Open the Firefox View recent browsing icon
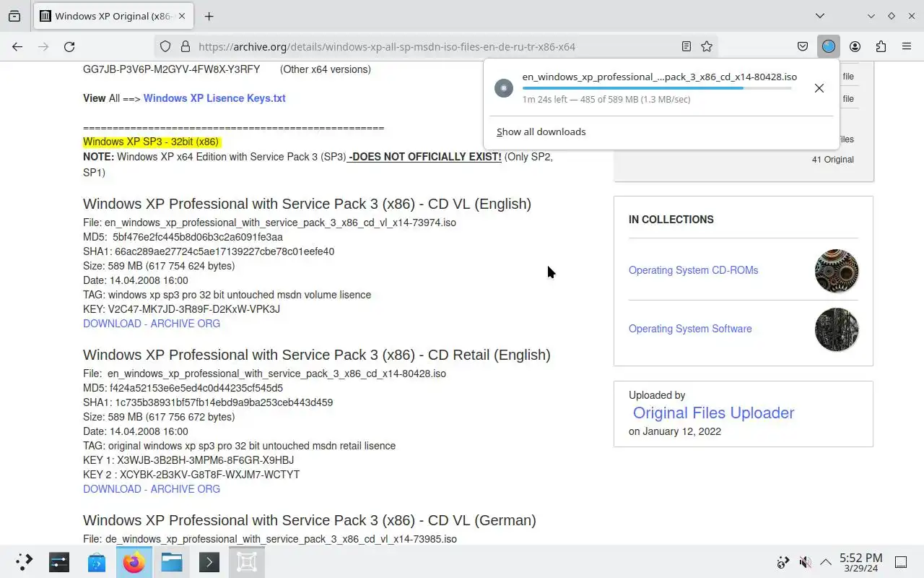This screenshot has height=578, width=924. (14, 16)
